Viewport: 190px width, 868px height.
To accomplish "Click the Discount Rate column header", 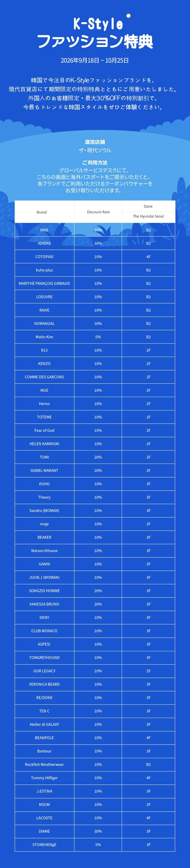I will (x=98, y=212).
